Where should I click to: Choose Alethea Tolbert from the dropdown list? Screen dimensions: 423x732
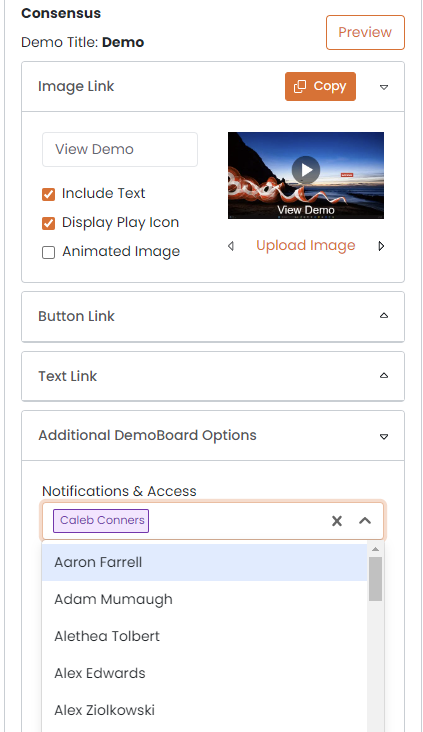[x=204, y=636]
